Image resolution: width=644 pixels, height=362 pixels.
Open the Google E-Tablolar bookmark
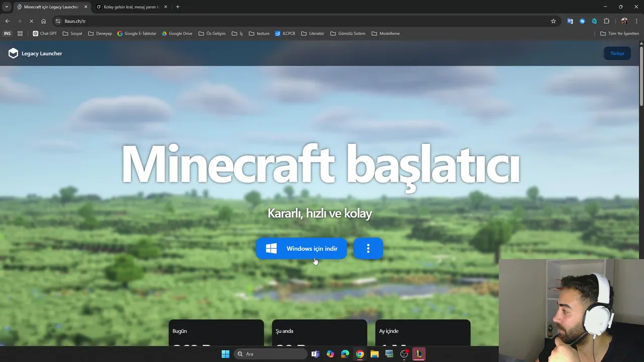coord(137,34)
